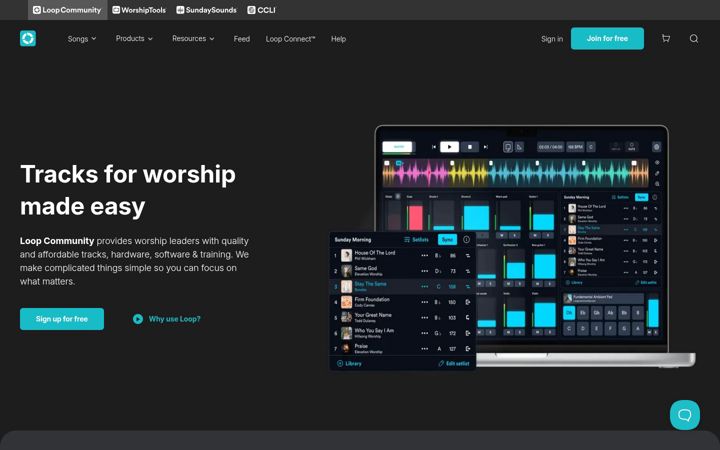Click the House Of The Lord album thumbnail
Image resolution: width=720 pixels, height=450 pixels.
[347, 255]
